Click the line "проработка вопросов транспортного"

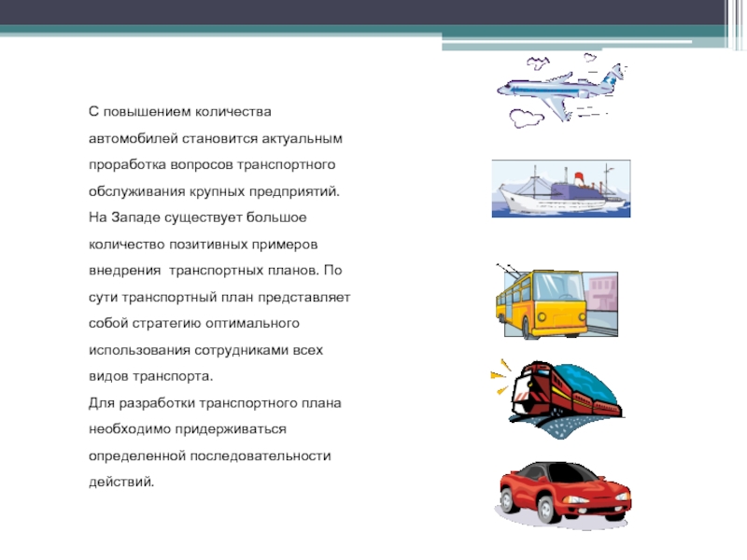point(212,165)
